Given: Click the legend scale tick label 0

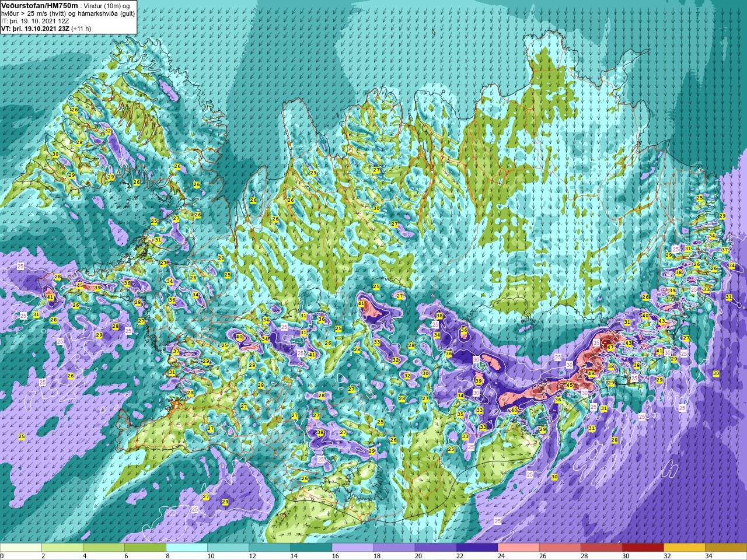Looking at the screenshot, I should point(2,556).
